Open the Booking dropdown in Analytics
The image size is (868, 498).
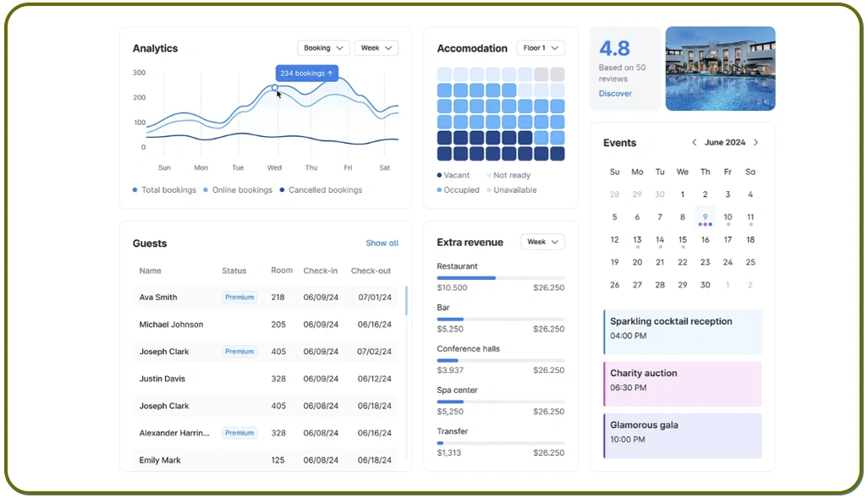tap(323, 48)
